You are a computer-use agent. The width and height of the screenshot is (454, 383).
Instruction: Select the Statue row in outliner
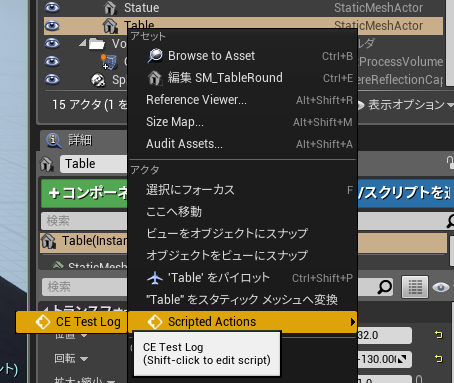tap(243, 8)
